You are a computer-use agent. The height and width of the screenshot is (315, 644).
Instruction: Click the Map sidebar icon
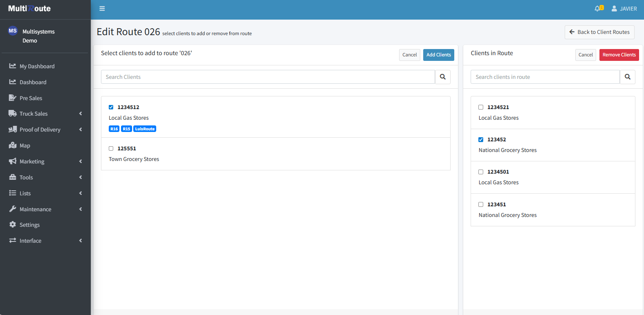13,145
